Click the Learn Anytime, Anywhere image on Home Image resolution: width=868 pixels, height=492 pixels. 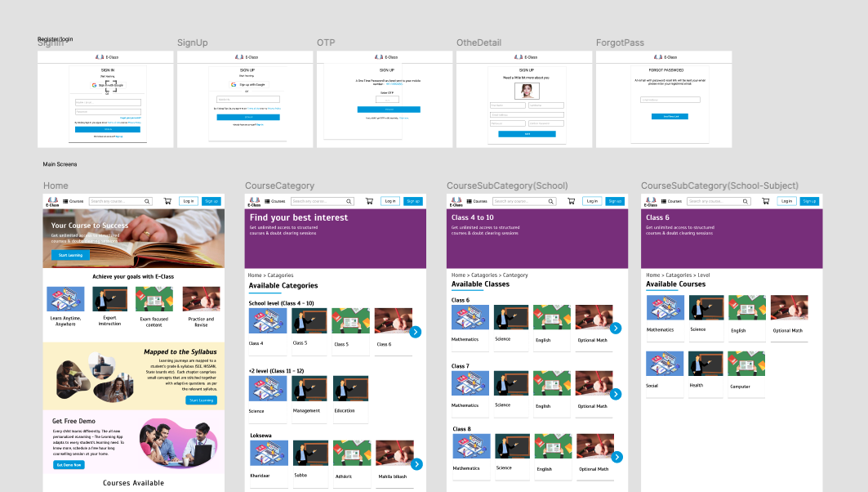point(65,299)
